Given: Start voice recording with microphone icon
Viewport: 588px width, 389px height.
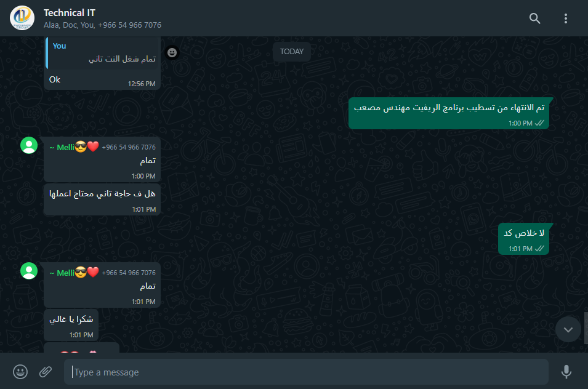Looking at the screenshot, I should pyautogui.click(x=566, y=372).
